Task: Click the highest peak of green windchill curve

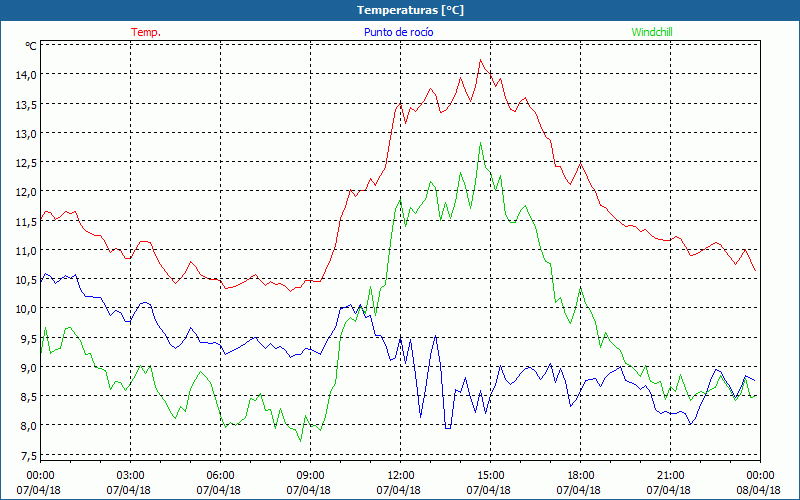Action: click(x=481, y=142)
